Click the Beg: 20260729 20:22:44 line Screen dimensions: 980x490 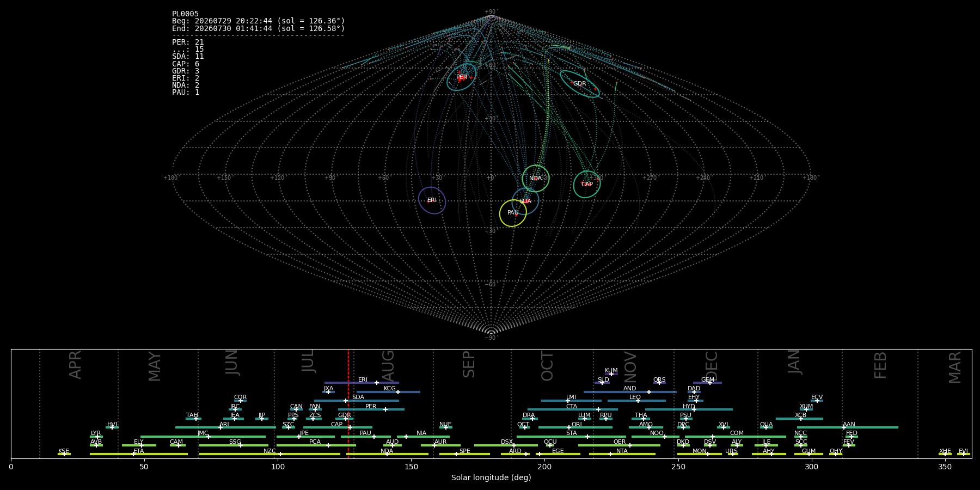259,21
